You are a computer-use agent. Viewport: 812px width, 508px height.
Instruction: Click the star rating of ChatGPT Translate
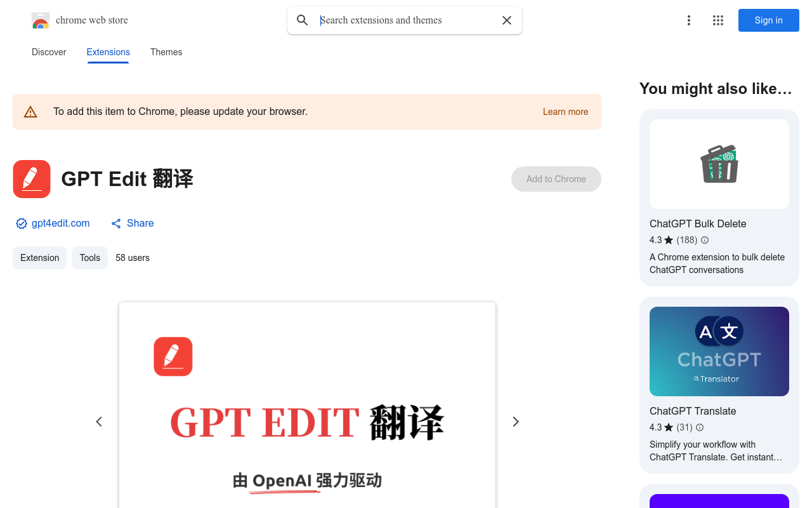coord(662,427)
